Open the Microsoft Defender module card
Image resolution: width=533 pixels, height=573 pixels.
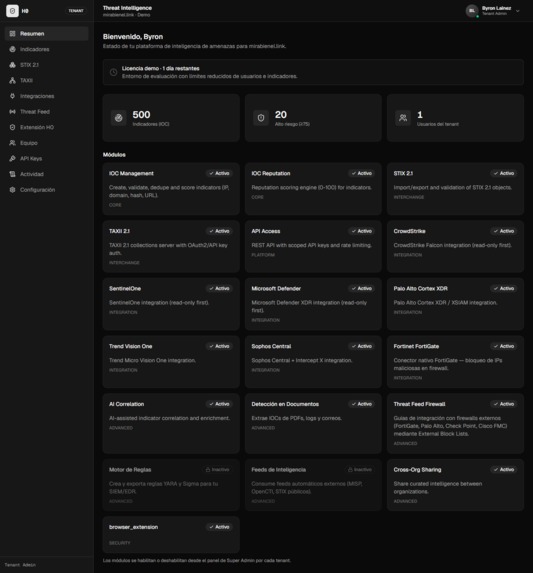[x=313, y=304]
